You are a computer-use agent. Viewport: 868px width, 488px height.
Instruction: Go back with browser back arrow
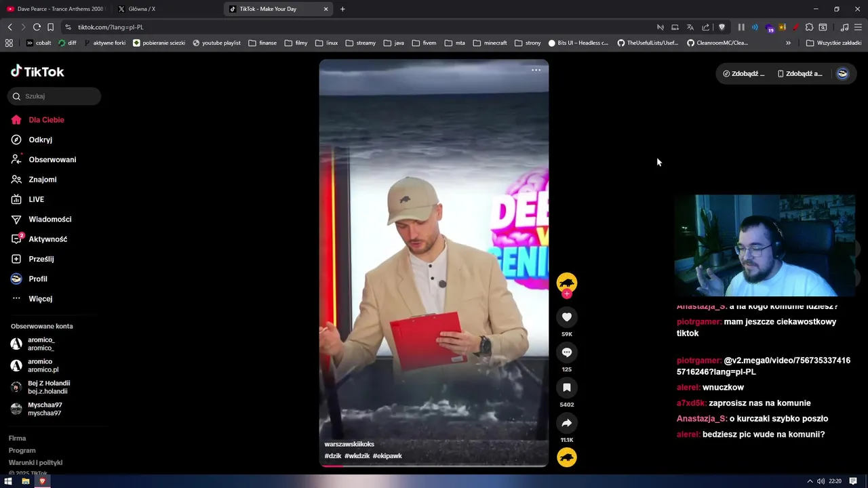pos(9,27)
